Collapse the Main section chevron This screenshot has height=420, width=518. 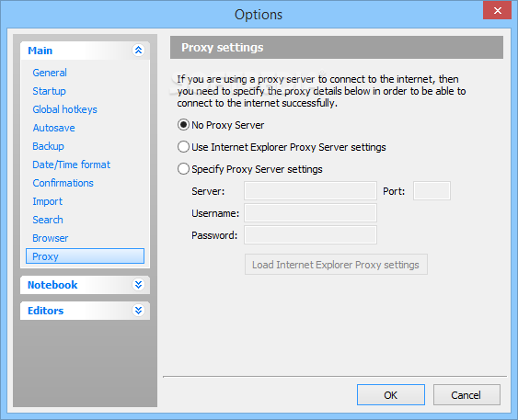[x=138, y=51]
